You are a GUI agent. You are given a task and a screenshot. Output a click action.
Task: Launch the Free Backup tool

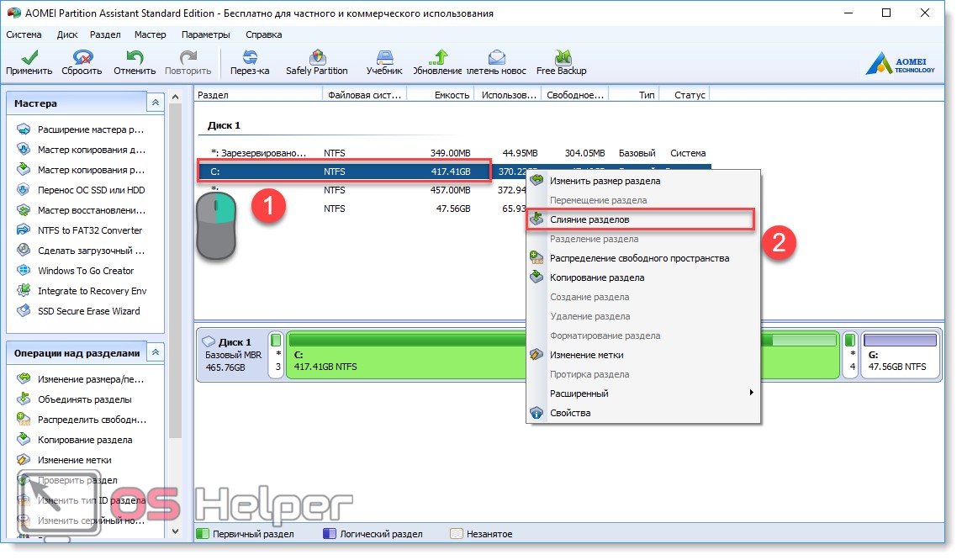point(561,58)
